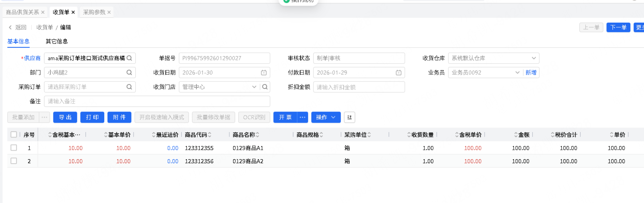Image resolution: width=644 pixels, height=203 pixels.
Task: Click the 审核状态 field
Action: (x=359, y=58)
